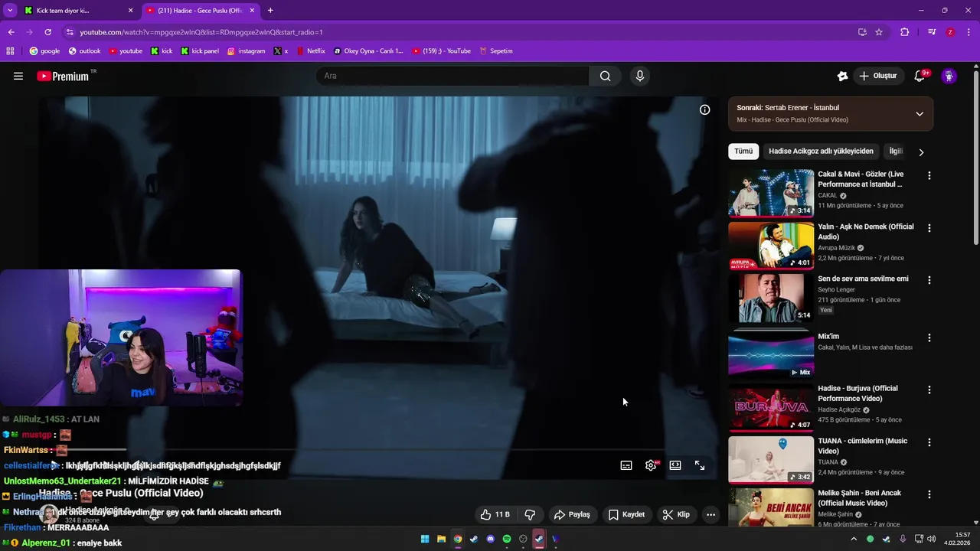Start voice search with the microphone icon
980x551 pixels.
[640, 76]
